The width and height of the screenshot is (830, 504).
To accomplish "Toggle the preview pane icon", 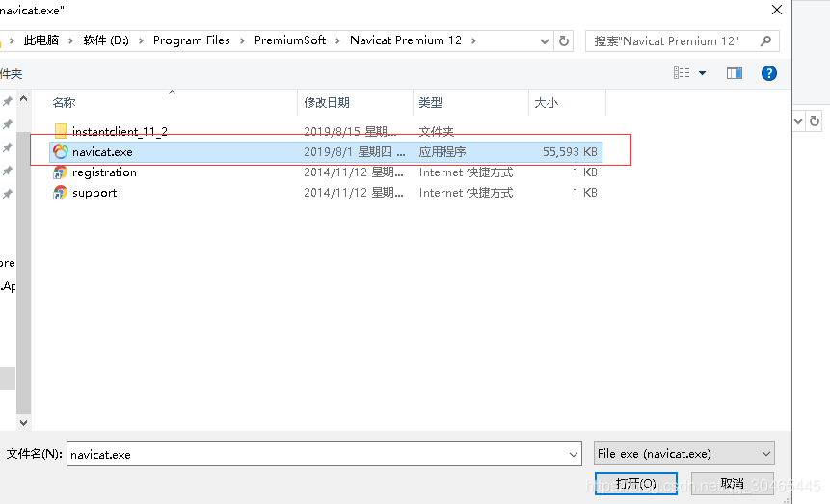I will pos(735,73).
